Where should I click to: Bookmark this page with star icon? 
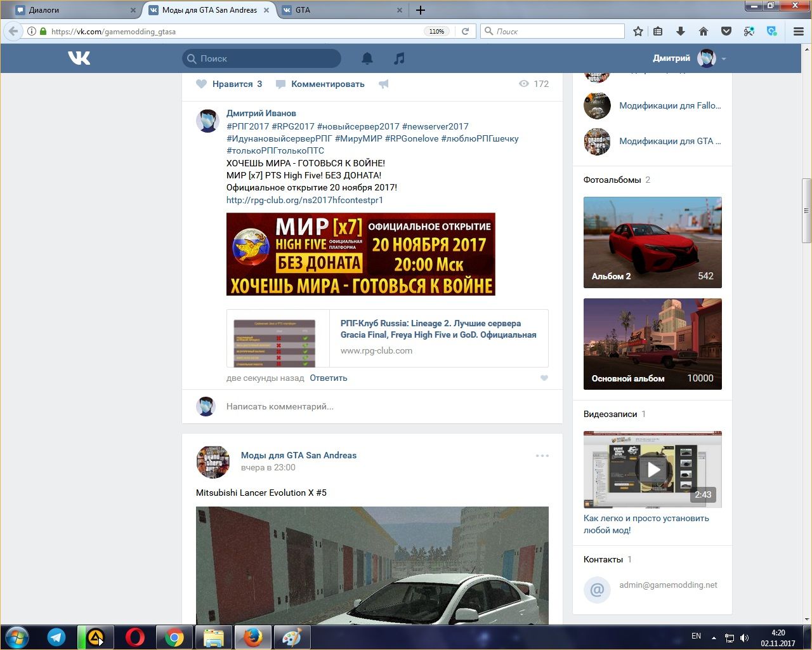(638, 31)
